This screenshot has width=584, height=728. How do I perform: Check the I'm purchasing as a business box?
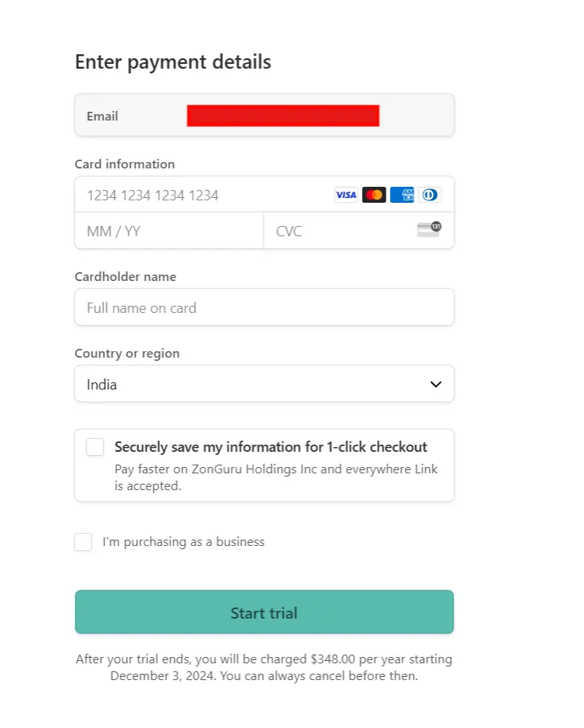[83, 542]
